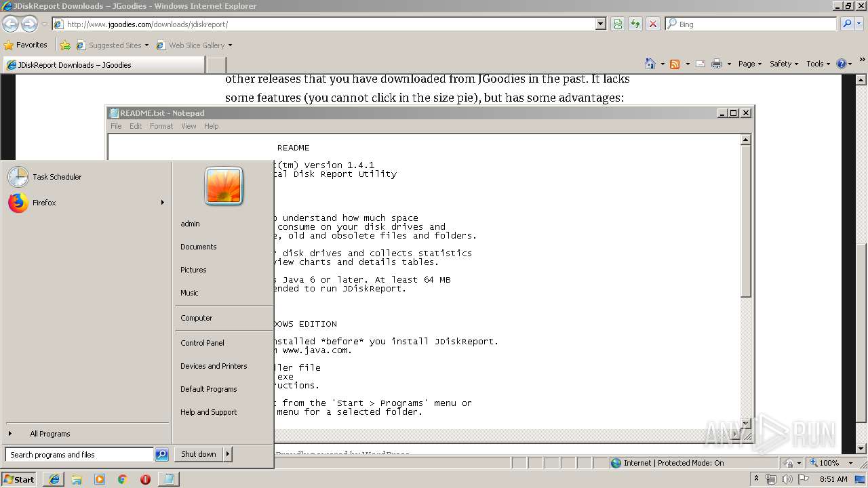Click the Refresh page icon

[635, 24]
